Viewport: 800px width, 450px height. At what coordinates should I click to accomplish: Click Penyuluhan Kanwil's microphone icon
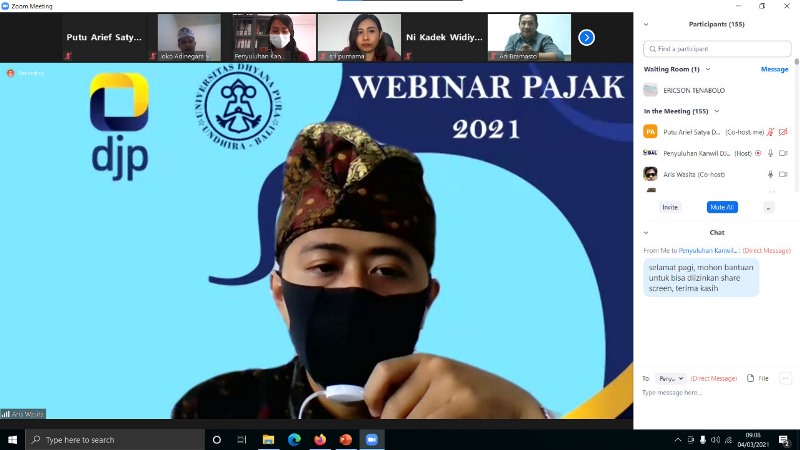770,153
